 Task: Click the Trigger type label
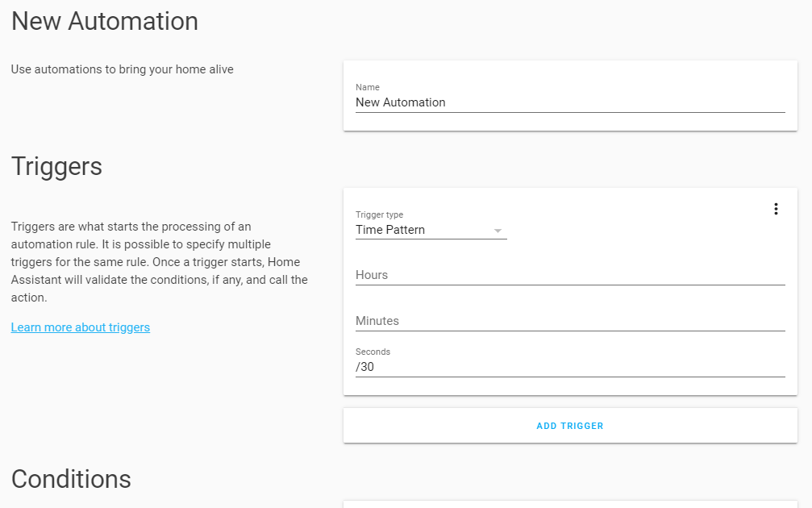[380, 214]
